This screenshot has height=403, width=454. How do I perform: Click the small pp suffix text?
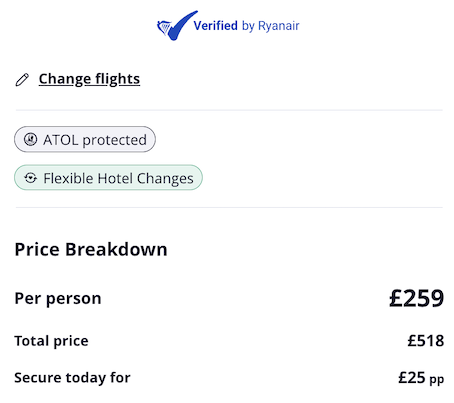(x=437, y=379)
